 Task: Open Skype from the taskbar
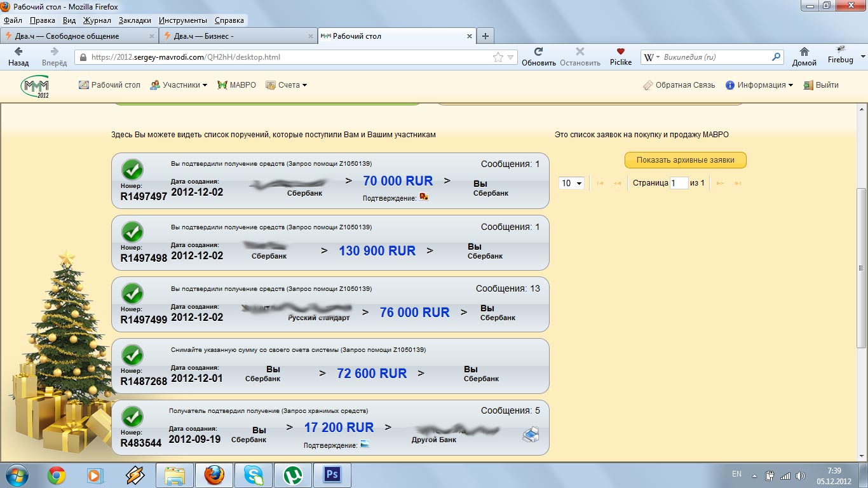pos(254,475)
